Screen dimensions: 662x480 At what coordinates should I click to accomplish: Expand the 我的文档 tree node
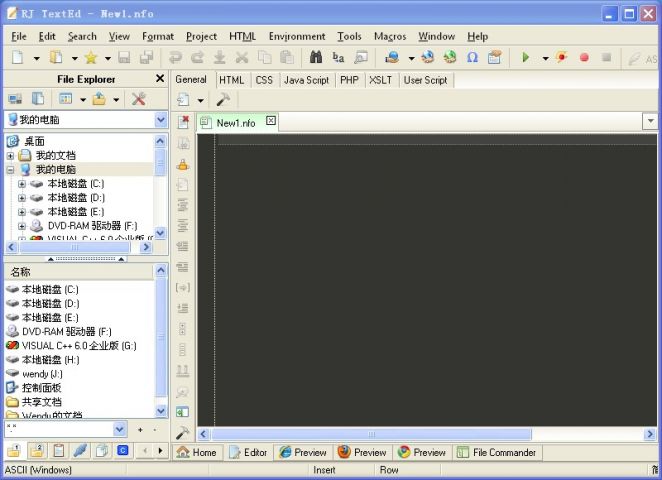[x=11, y=156]
